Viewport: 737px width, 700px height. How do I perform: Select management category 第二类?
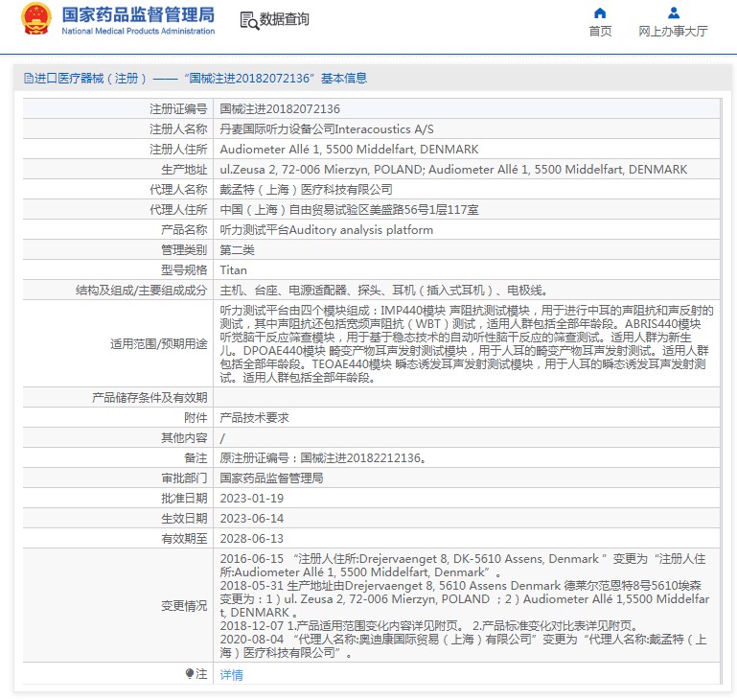(x=237, y=250)
